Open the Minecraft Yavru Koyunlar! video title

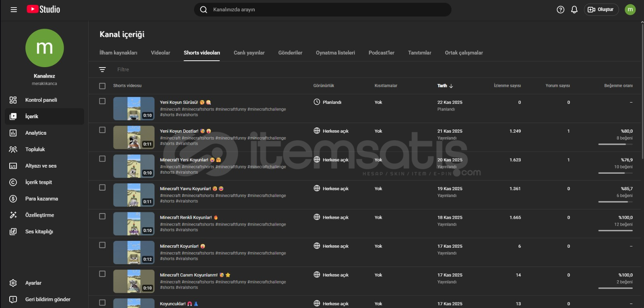(x=185, y=189)
